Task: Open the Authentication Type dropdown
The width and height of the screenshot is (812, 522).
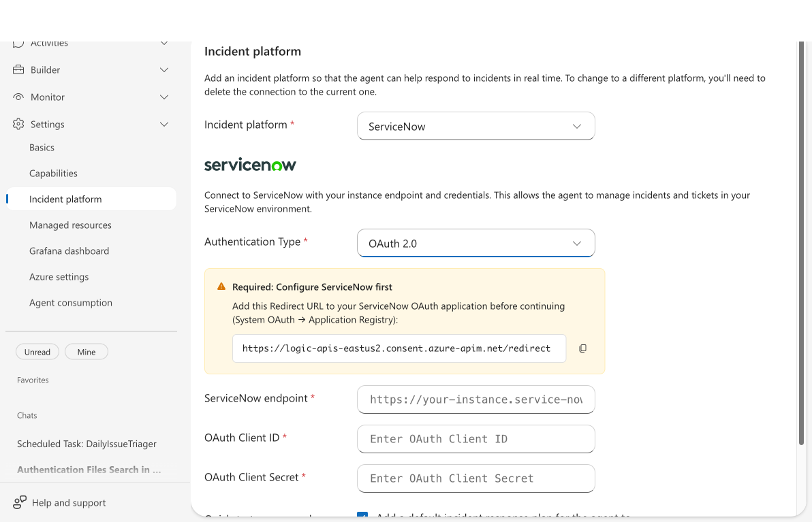Action: [476, 243]
